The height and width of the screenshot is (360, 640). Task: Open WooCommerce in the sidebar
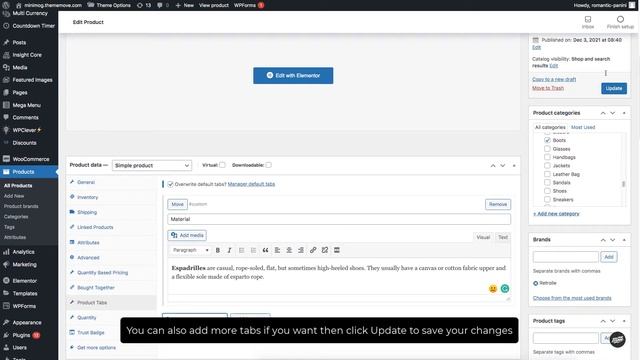[x=31, y=159]
